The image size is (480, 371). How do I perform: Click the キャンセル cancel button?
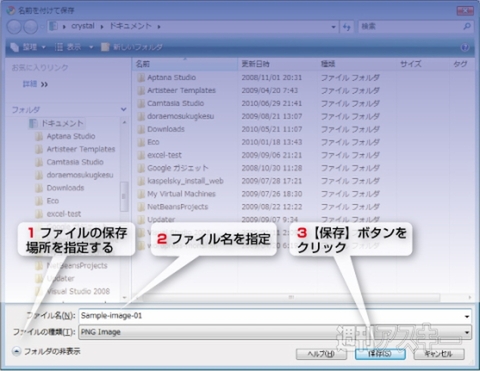coord(439,354)
